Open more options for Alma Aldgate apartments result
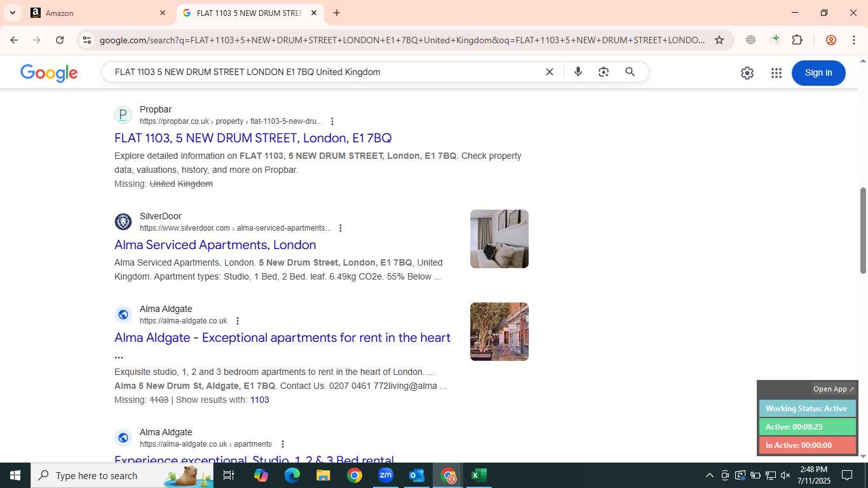The width and height of the screenshot is (868, 488). [283, 444]
